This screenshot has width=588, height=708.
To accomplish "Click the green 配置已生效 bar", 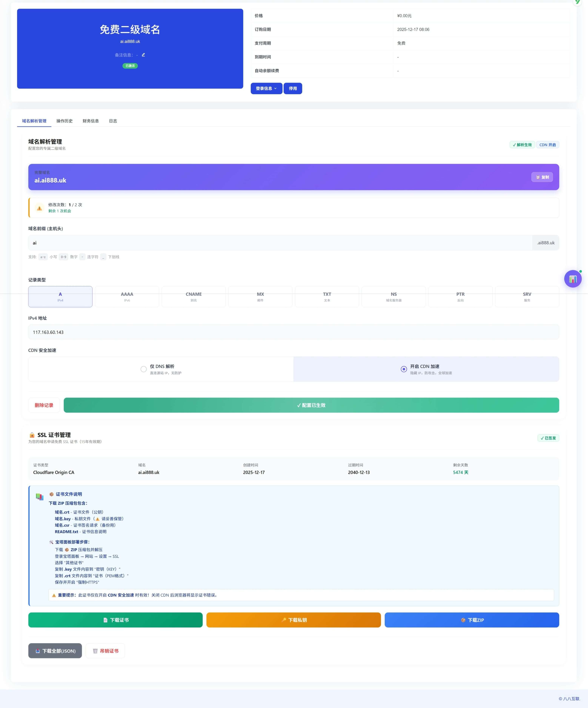I will [x=311, y=405].
